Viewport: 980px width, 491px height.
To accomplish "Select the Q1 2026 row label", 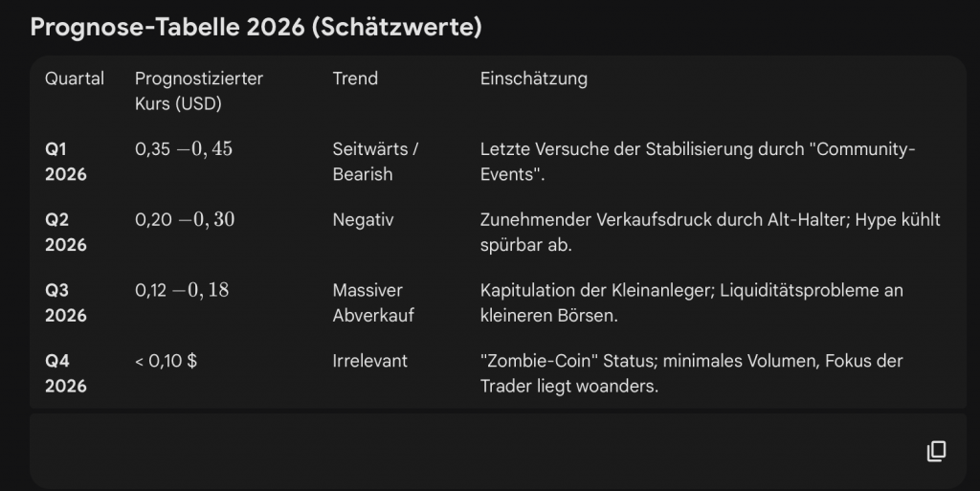I will tap(65, 162).
